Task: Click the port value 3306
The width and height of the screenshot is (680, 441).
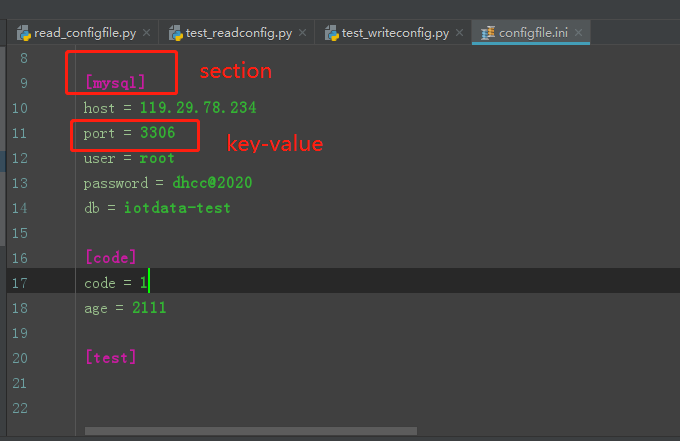Action: pyautogui.click(x=157, y=133)
